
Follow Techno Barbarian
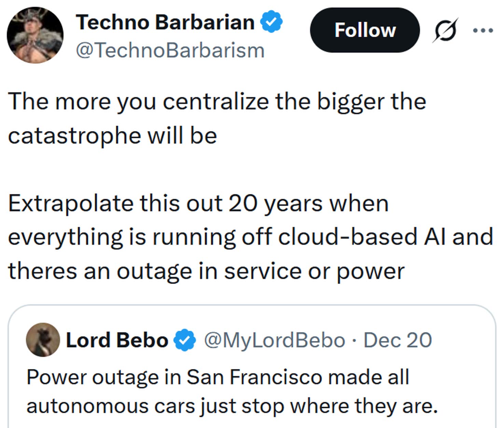click(x=365, y=31)
